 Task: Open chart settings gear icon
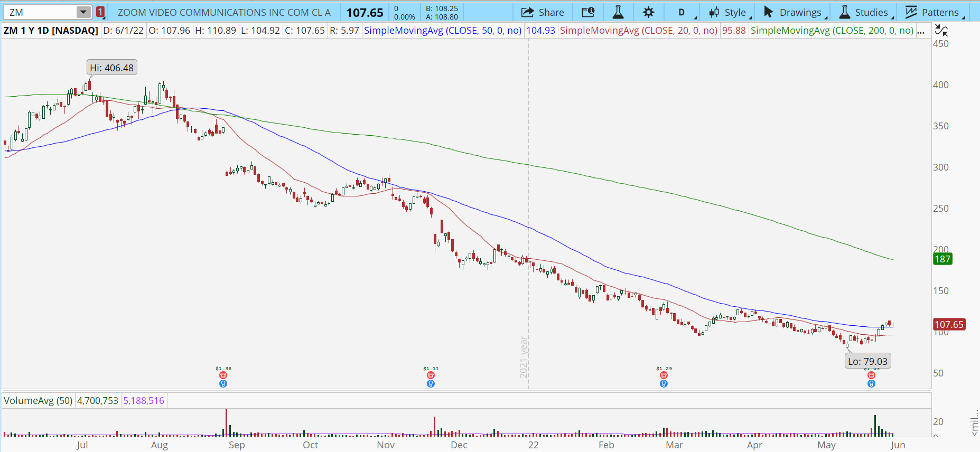click(x=648, y=12)
